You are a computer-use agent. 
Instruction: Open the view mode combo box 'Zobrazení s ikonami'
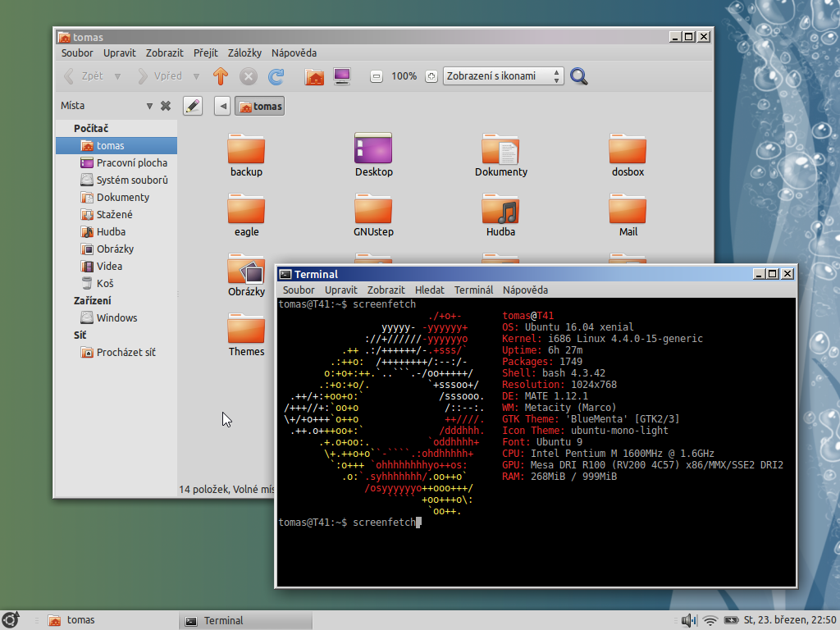pos(503,76)
